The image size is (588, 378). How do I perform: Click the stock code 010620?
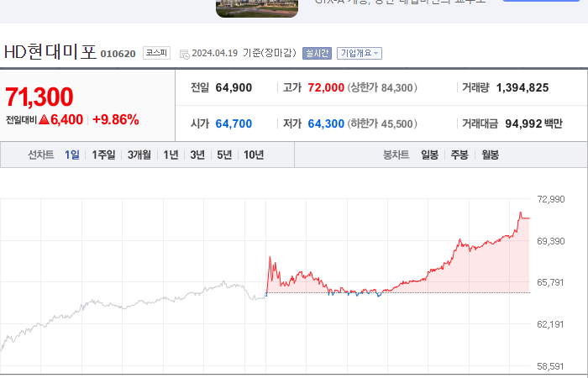pos(118,54)
